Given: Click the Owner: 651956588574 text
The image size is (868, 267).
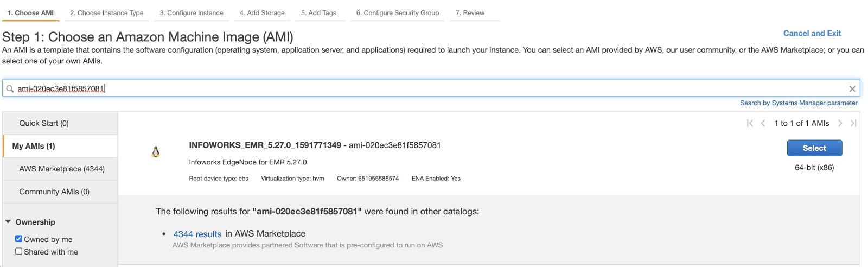Looking at the screenshot, I should pyautogui.click(x=368, y=178).
